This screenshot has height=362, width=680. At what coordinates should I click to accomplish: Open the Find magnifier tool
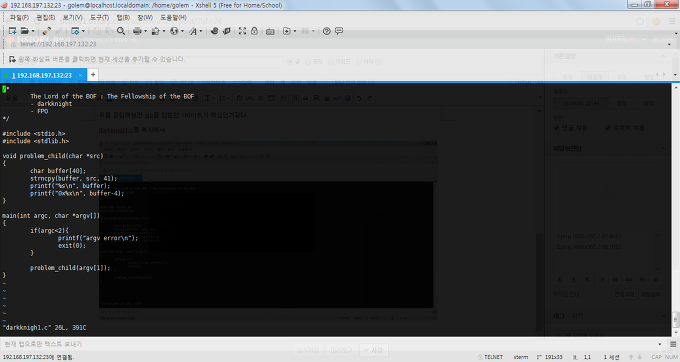click(121, 31)
